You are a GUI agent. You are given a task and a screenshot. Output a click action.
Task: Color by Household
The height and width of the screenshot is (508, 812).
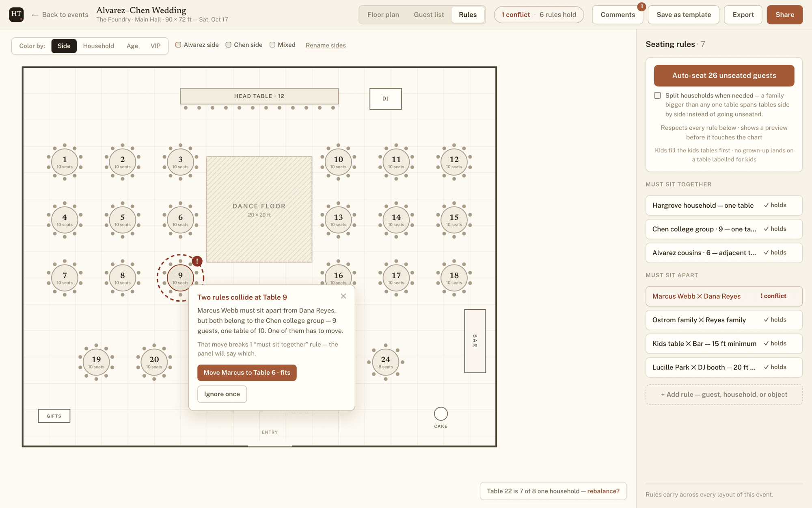coord(98,46)
